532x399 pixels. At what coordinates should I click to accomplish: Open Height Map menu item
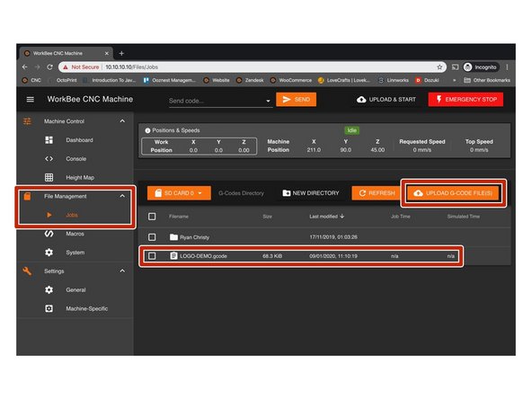[80, 177]
